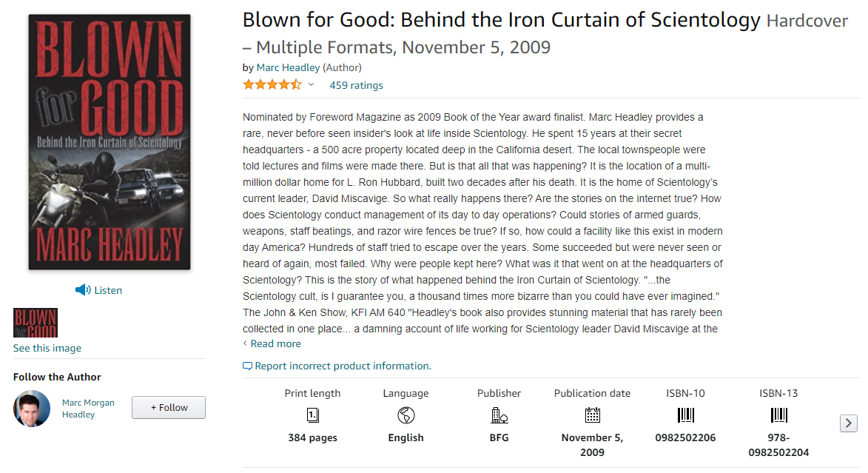This screenshot has height=473, width=868.
Task: Click the ISBN-13 barcode icon
Action: tap(779, 415)
